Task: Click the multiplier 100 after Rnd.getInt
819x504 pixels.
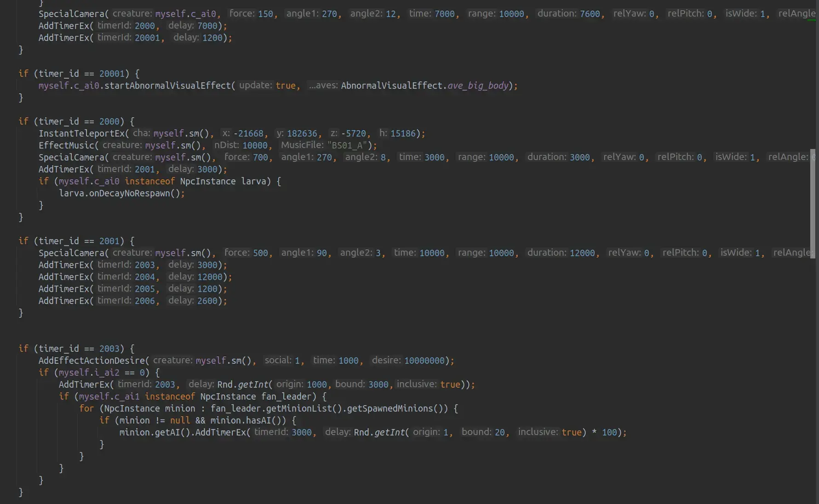Action: tap(609, 432)
